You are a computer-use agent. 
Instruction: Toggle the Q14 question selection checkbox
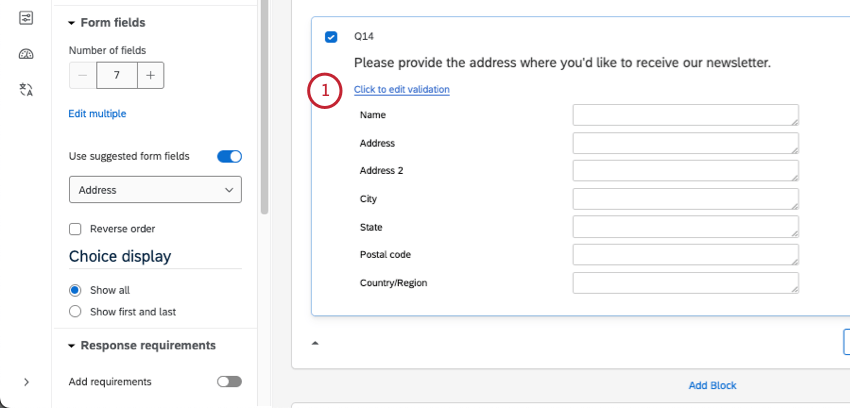tap(331, 37)
